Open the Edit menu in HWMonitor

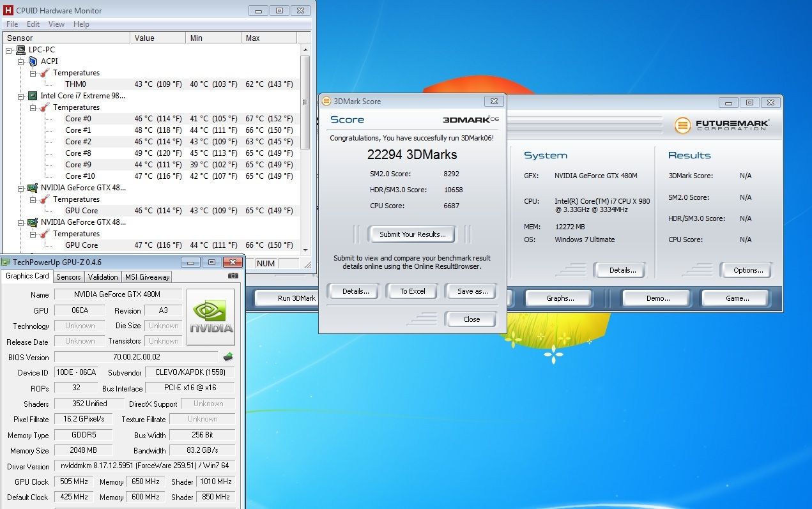coord(33,24)
